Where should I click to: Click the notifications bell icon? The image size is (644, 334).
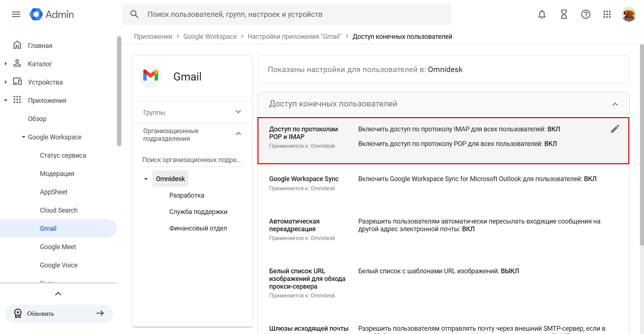[542, 14]
